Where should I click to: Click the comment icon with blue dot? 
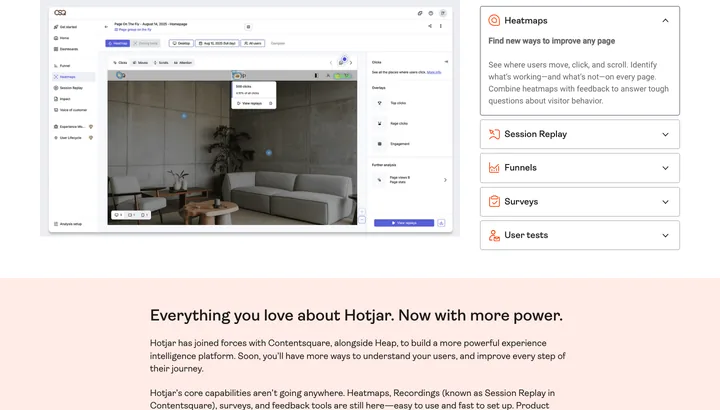tap(341, 62)
